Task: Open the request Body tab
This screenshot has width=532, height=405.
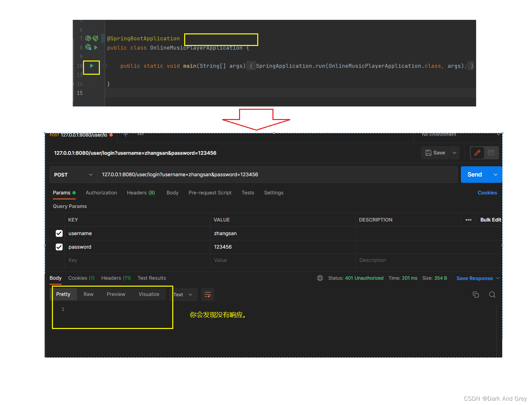Action: [x=172, y=193]
